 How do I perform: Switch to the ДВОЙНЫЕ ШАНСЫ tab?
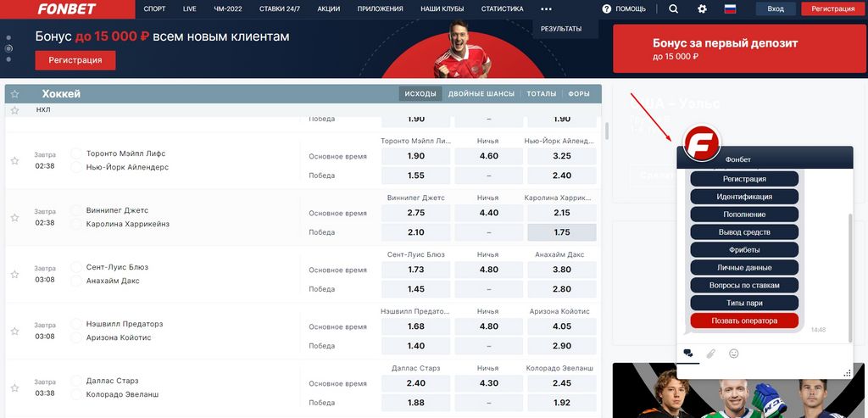click(x=481, y=94)
